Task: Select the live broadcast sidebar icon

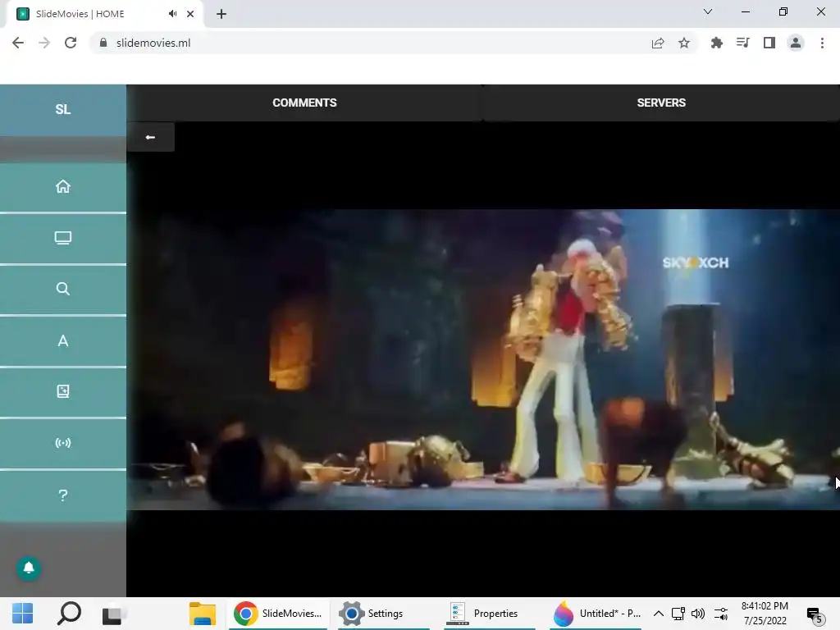Action: (62, 443)
